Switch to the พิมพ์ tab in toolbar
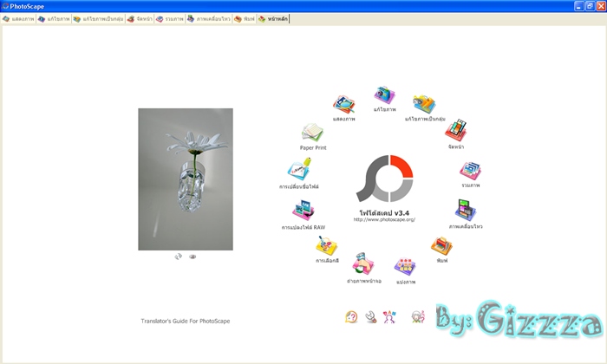The height and width of the screenshot is (364, 607). coord(245,19)
